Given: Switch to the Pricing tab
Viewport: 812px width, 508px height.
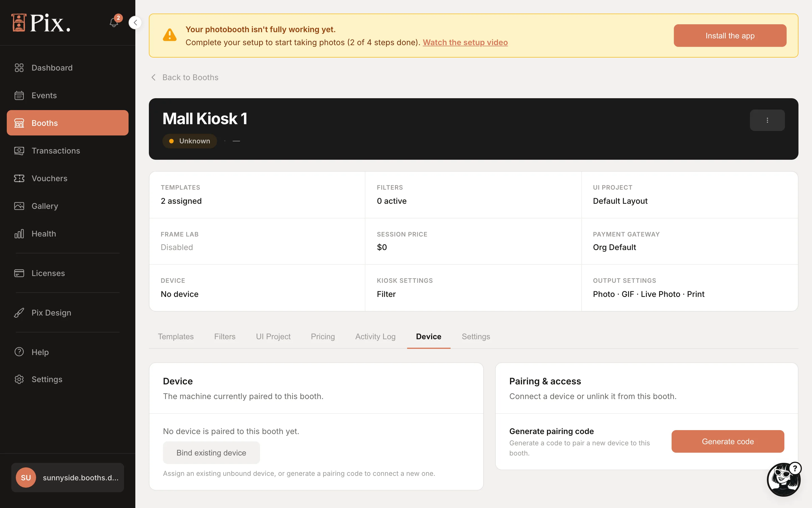Looking at the screenshot, I should tap(323, 336).
